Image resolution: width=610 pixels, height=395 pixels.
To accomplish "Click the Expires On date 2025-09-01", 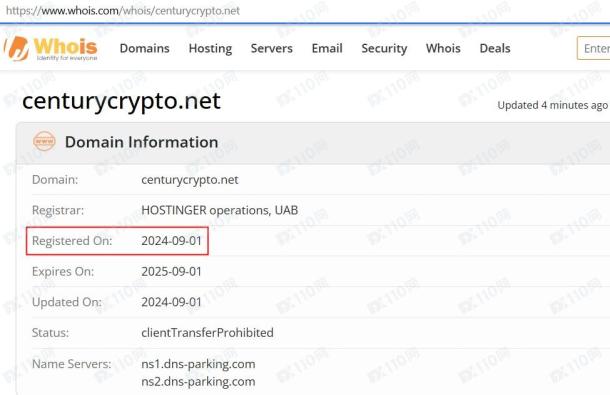I will [x=172, y=272].
